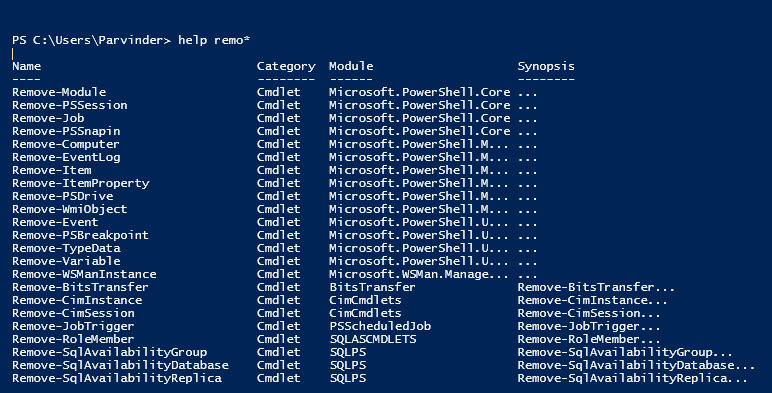
Task: Click the Synopsis column header
Action: click(x=546, y=66)
